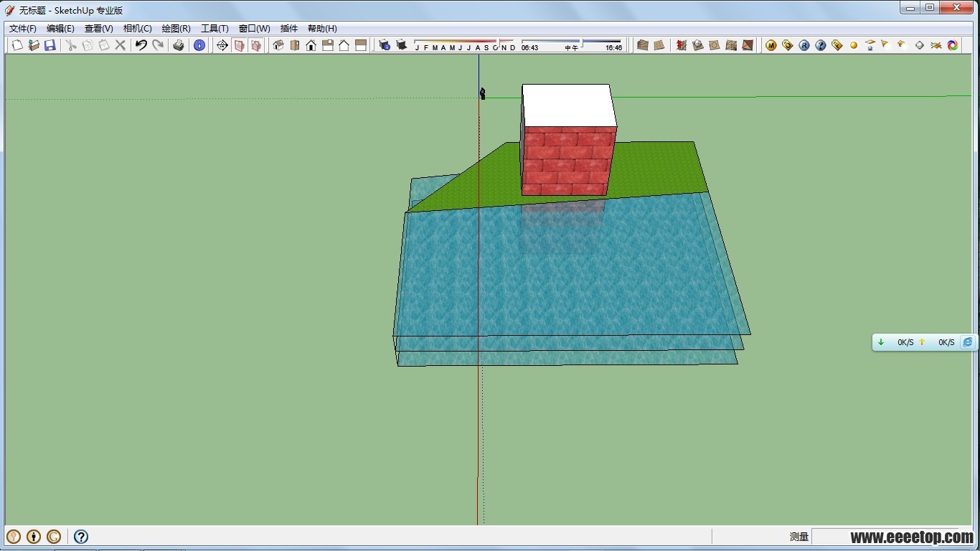Image resolution: width=980 pixels, height=551 pixels.
Task: Open the 文件(F) menu
Action: click(x=23, y=29)
